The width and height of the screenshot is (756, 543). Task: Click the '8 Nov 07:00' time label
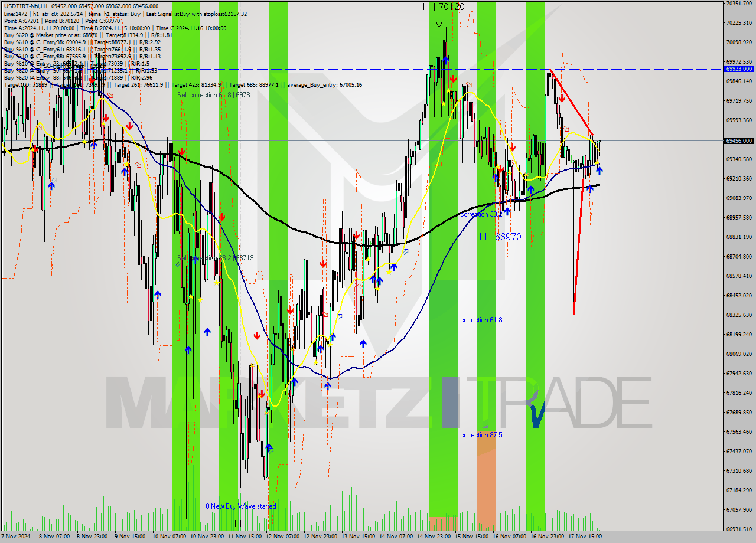(53, 537)
